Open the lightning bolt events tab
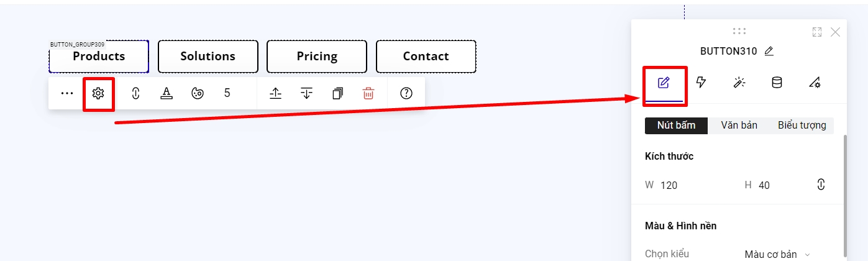 click(701, 83)
